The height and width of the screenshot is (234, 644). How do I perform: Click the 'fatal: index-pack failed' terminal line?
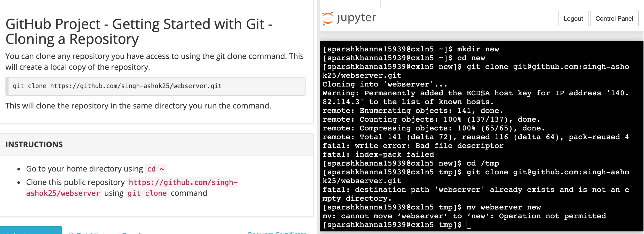(378, 154)
